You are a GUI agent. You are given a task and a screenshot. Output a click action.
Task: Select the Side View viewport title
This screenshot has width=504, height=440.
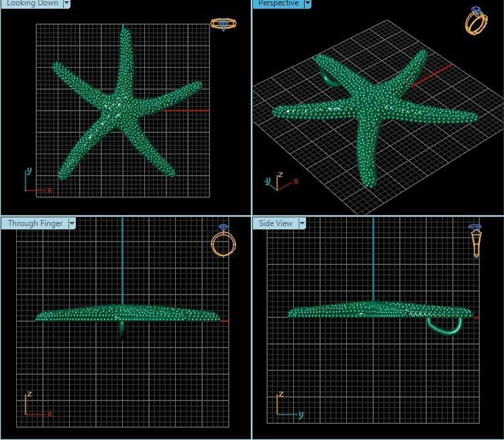tap(275, 223)
